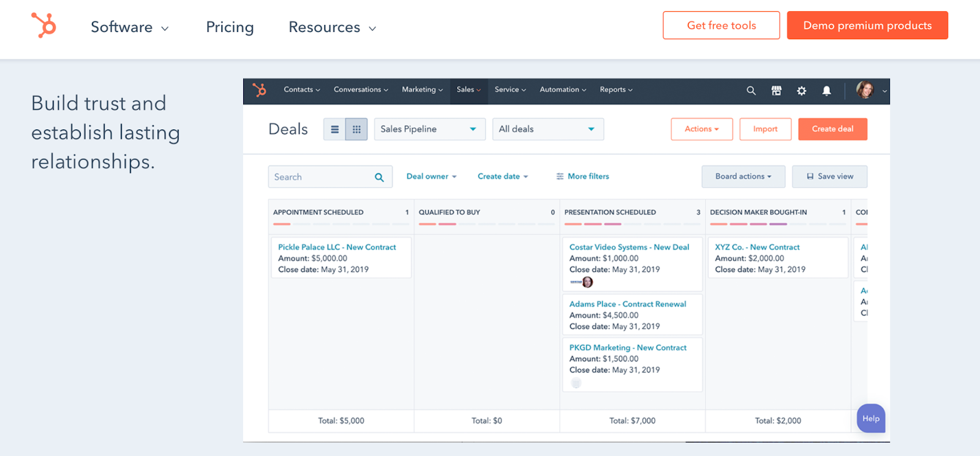980x456 pixels.
Task: Open More filters
Action: point(582,177)
